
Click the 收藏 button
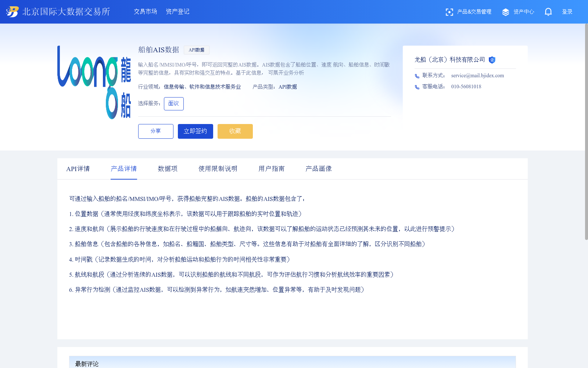pos(235,131)
